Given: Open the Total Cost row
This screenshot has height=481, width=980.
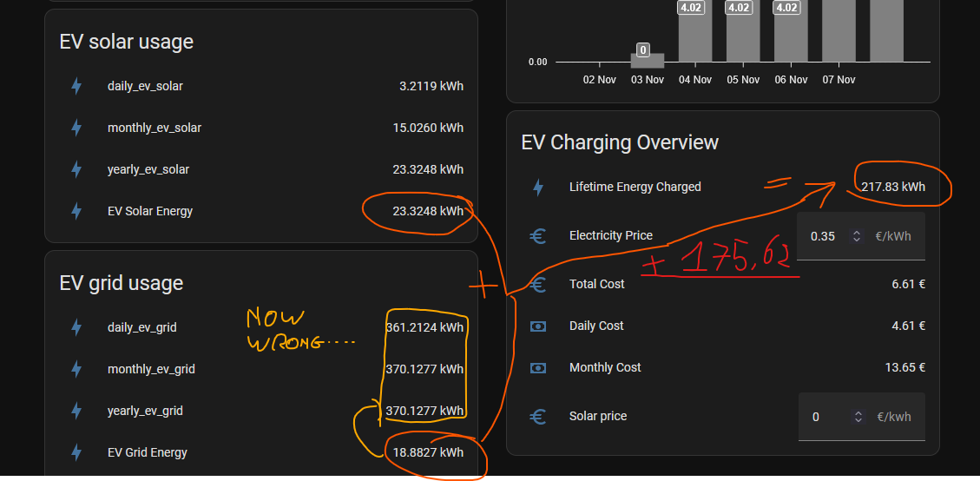Looking at the screenshot, I should tap(723, 284).
